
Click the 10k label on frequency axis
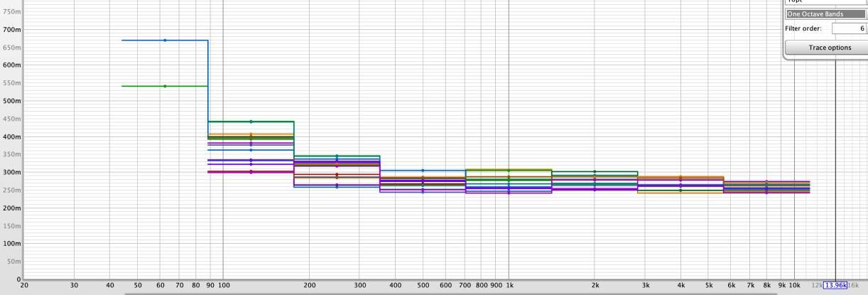795,284
